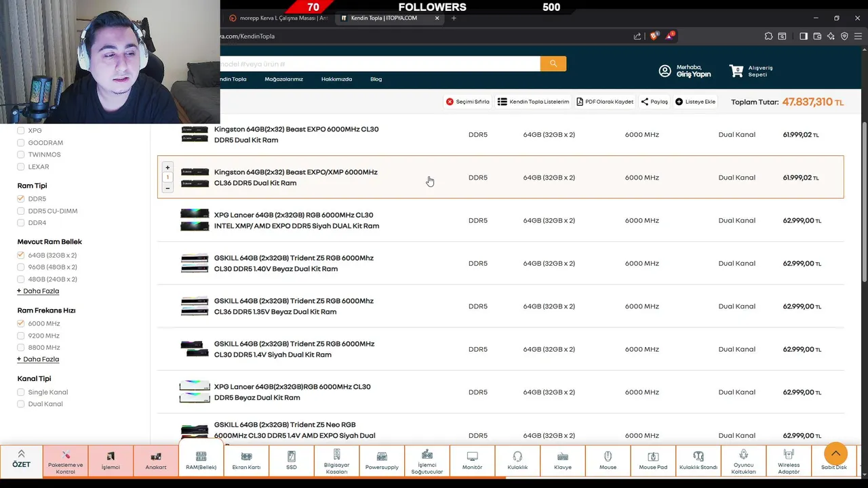868x488 pixels.
Task: Open the Mouse Pad category
Action: pyautogui.click(x=653, y=461)
